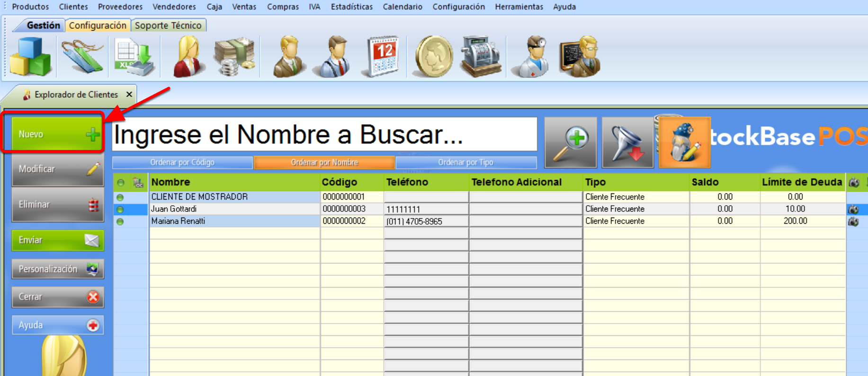This screenshot has width=868, height=376.
Task: Click the gold coin toolbar icon
Action: (x=433, y=57)
